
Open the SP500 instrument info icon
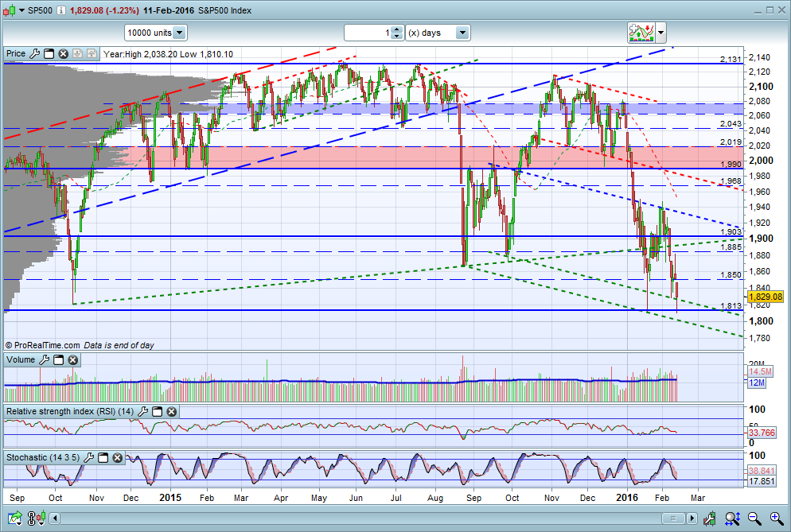point(60,10)
